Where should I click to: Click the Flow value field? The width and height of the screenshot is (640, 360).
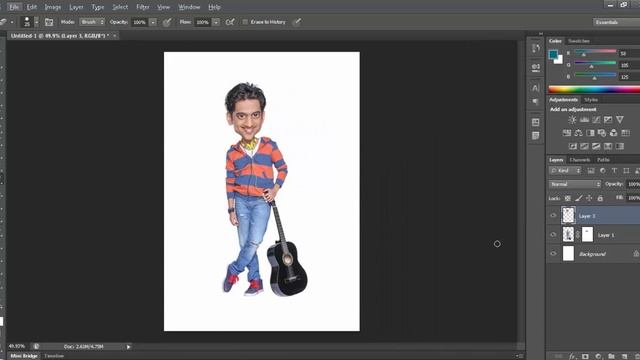(202, 22)
